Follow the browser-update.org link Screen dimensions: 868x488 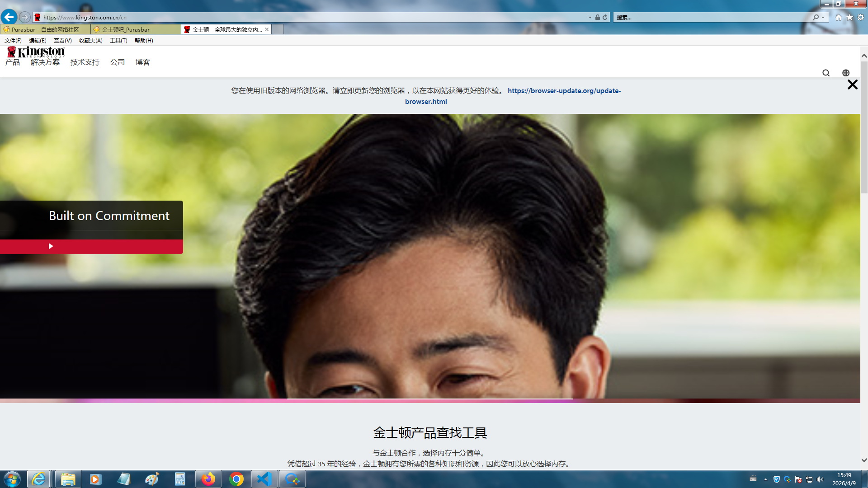564,90
